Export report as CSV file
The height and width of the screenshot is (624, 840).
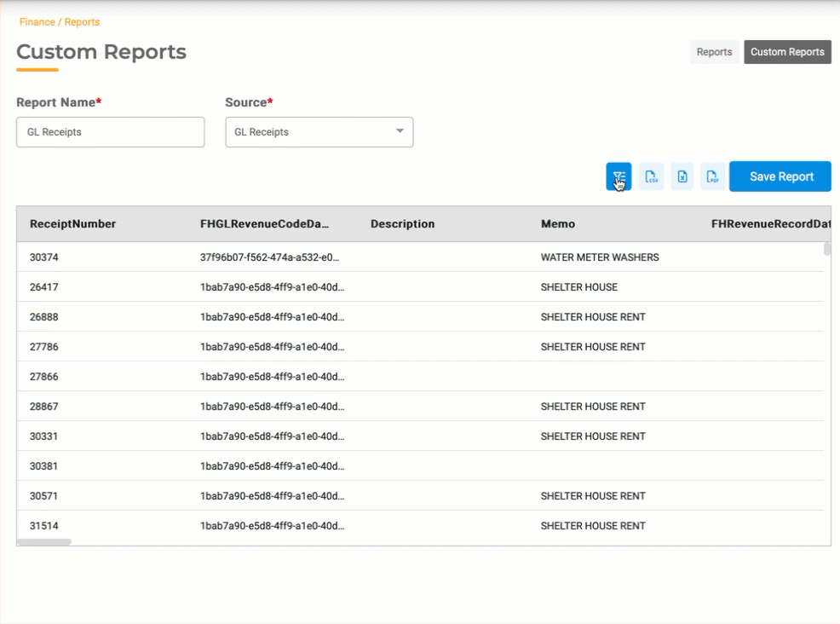tap(652, 176)
